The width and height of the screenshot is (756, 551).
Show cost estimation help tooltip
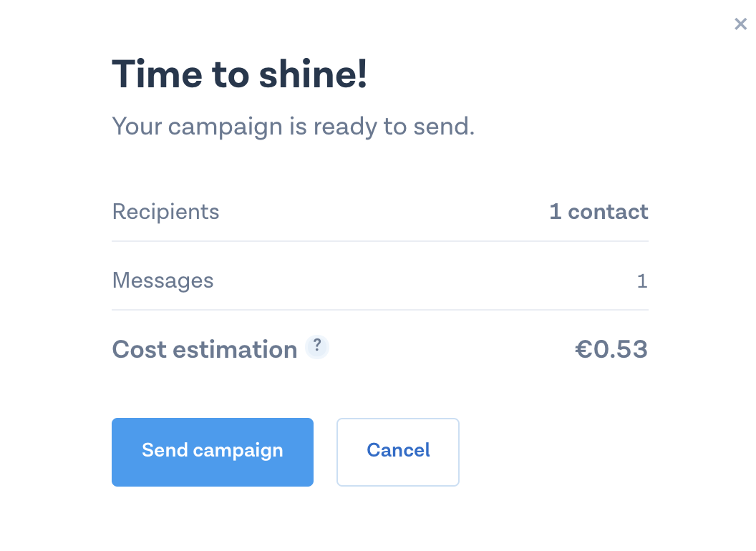click(317, 347)
